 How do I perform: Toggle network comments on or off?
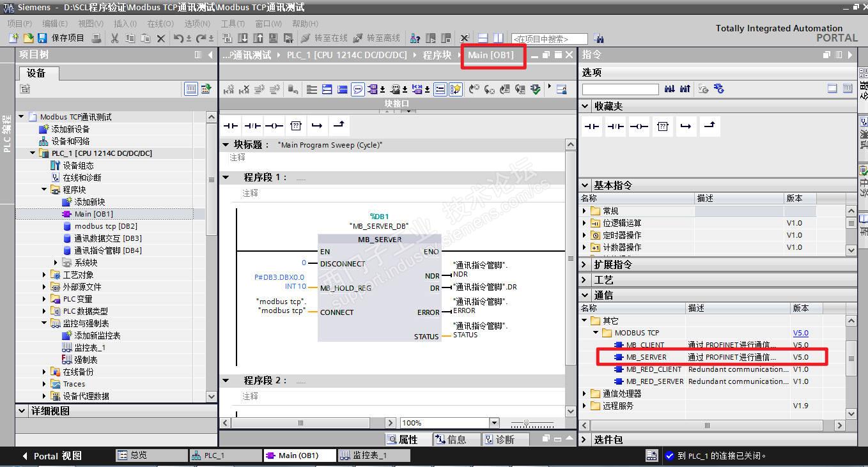[x=440, y=89]
